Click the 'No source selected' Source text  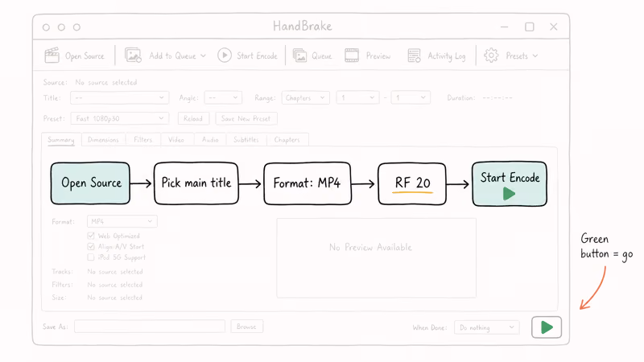[106, 82]
